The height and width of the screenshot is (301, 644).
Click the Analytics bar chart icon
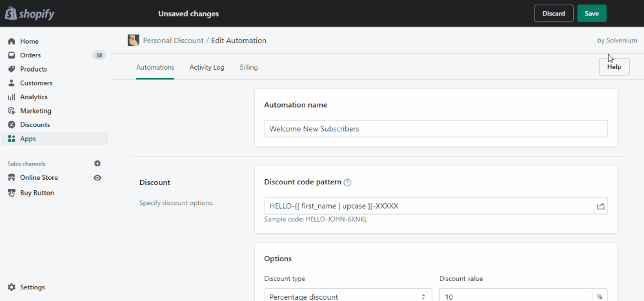12,97
